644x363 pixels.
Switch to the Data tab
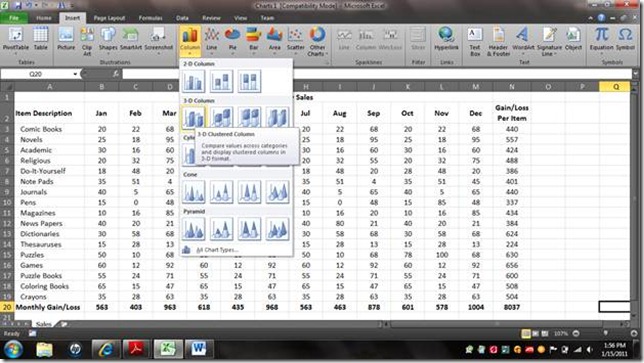[x=182, y=18]
